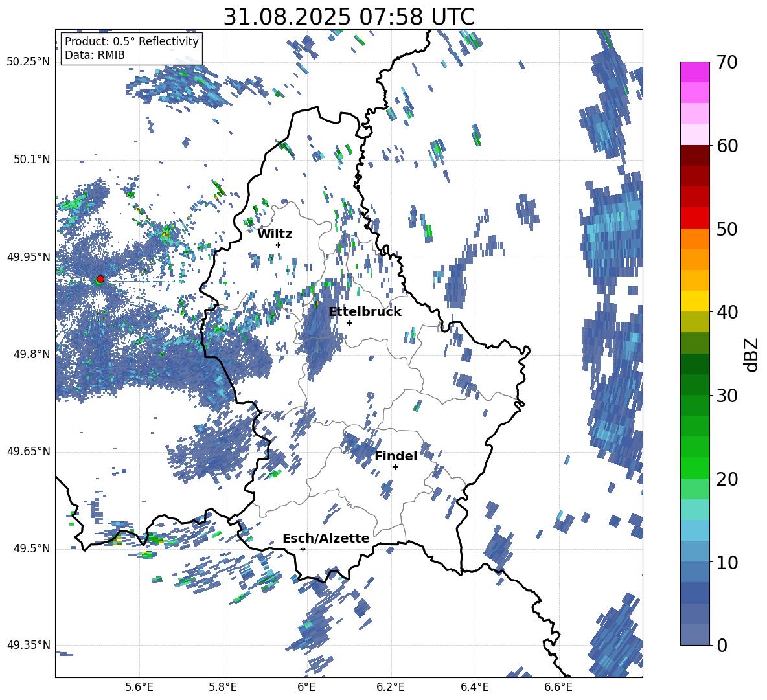The width and height of the screenshot is (767, 700).
Task: Click the 49.8°N latitude label
Action: 32,354
